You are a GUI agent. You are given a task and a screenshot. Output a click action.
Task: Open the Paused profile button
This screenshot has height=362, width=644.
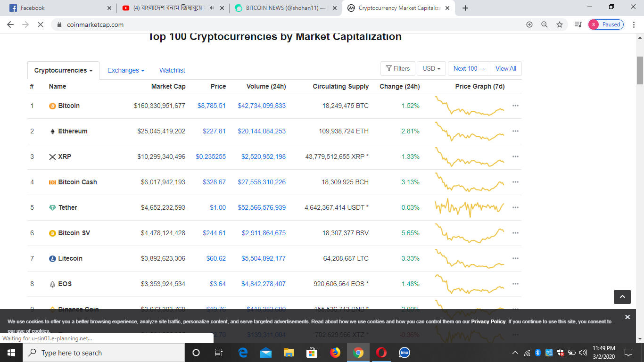[606, 25]
